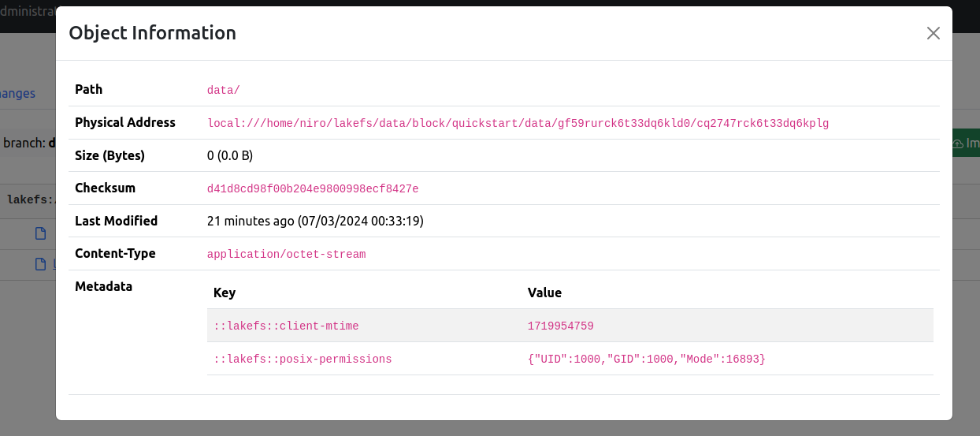Screen dimensions: 980x436
Task: Close the Object Information dialog
Action: pos(934,33)
